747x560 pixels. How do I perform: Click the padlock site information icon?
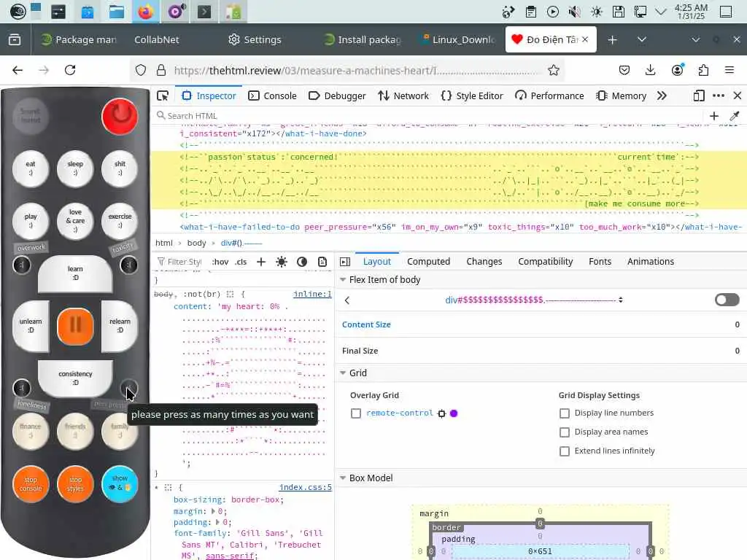pos(161,71)
